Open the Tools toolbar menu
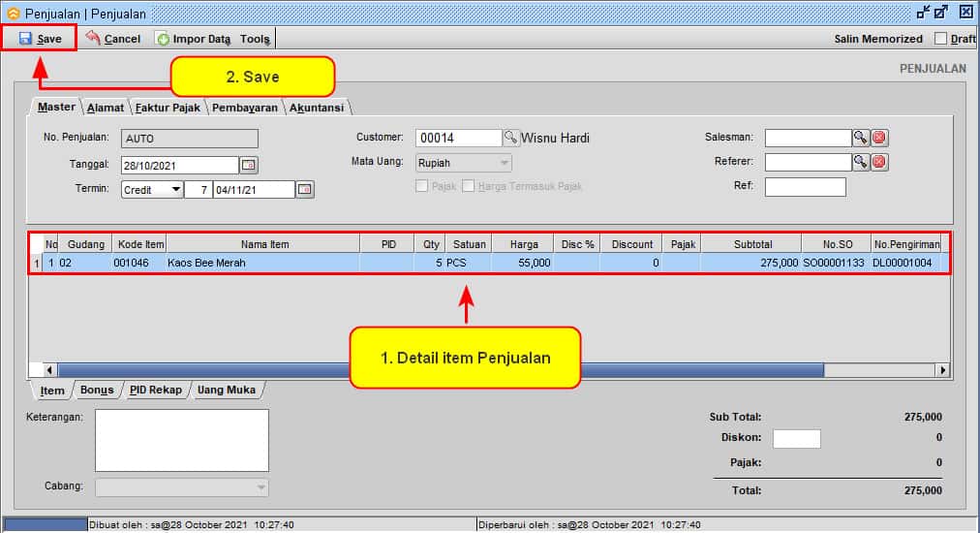Viewport: 980px width, 533px height. tap(256, 39)
